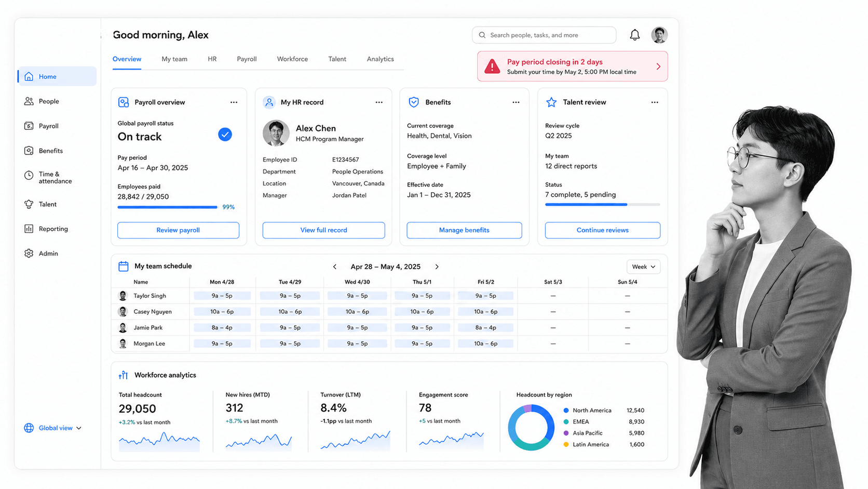Image resolution: width=868 pixels, height=489 pixels.
Task: Click the Latin America legend color dot
Action: click(x=566, y=445)
